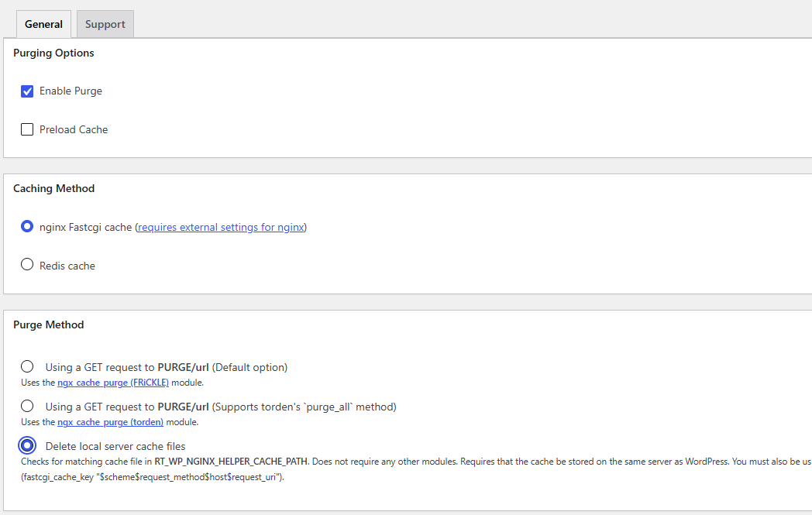Open requires external settings for nginx link

pos(221,227)
